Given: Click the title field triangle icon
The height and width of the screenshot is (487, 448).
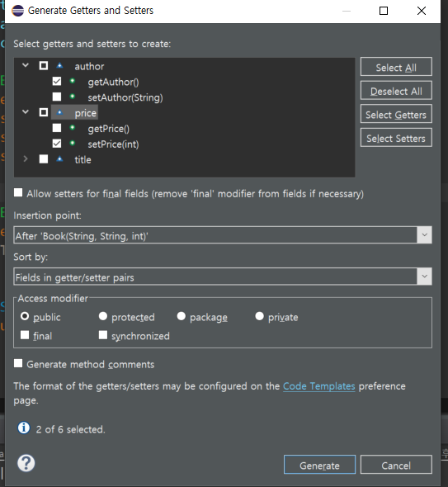Looking at the screenshot, I should [59, 159].
